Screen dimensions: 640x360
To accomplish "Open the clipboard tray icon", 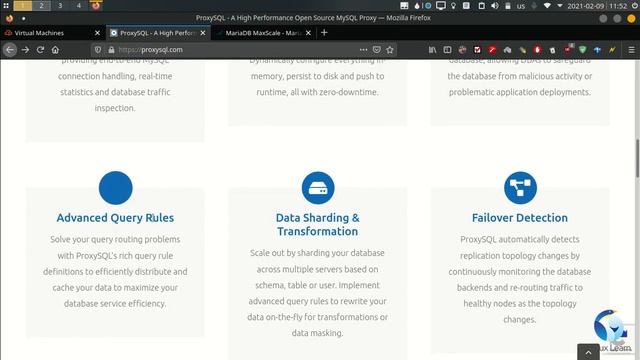I will coord(481,6).
